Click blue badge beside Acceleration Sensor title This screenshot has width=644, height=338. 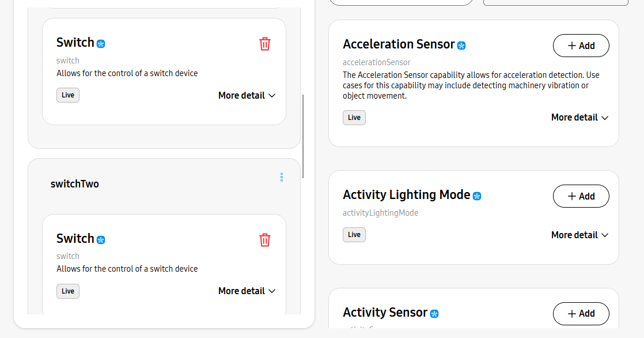(461, 46)
